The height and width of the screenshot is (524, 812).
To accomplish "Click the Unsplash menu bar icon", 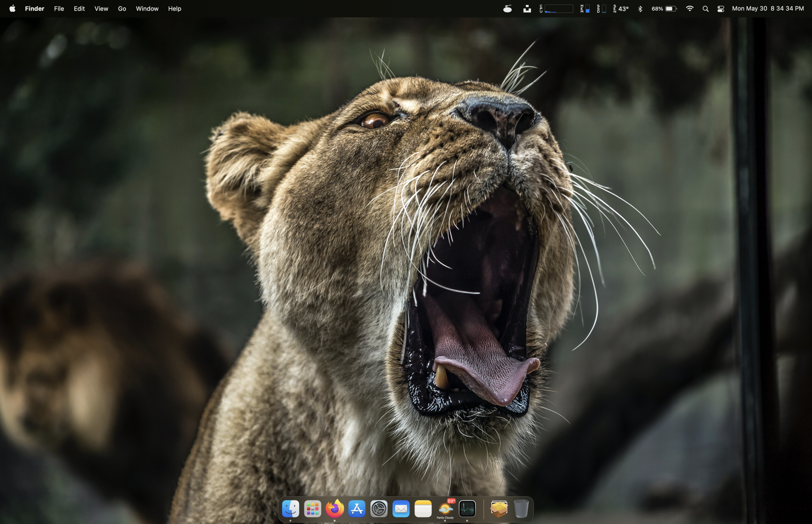I will pyautogui.click(x=527, y=9).
